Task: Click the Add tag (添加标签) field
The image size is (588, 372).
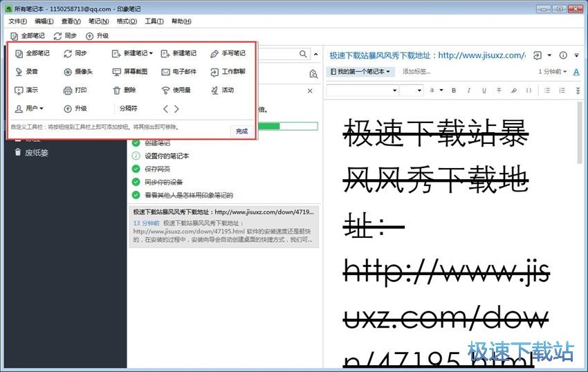Action: tap(416, 71)
